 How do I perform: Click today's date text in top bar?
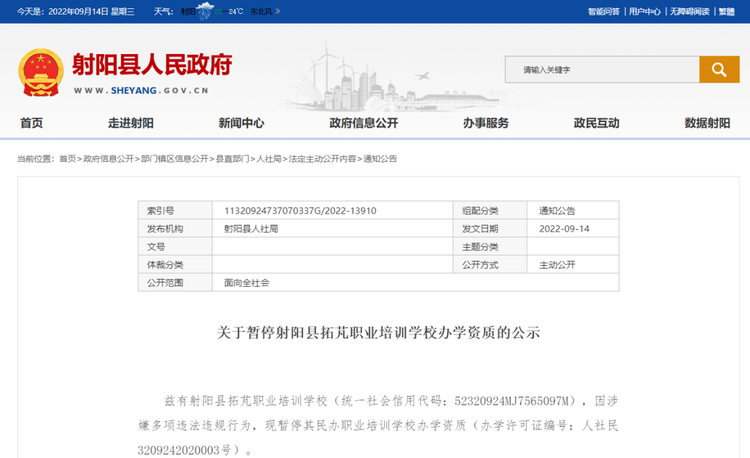click(76, 11)
